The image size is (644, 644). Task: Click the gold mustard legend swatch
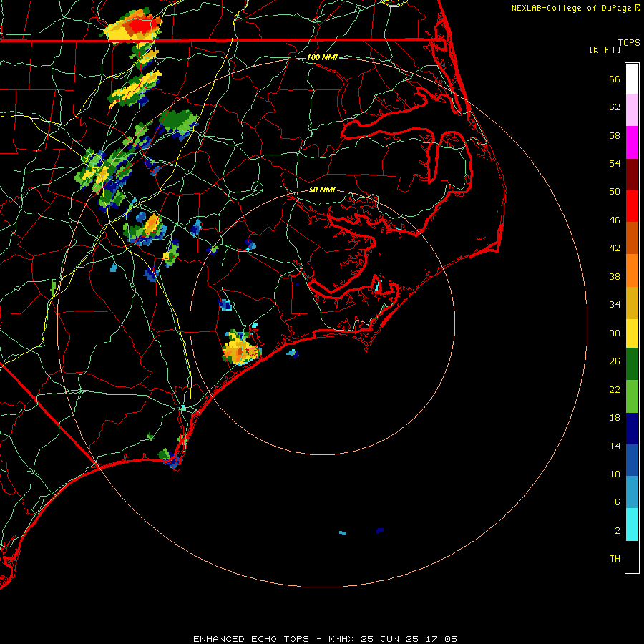[632, 303]
